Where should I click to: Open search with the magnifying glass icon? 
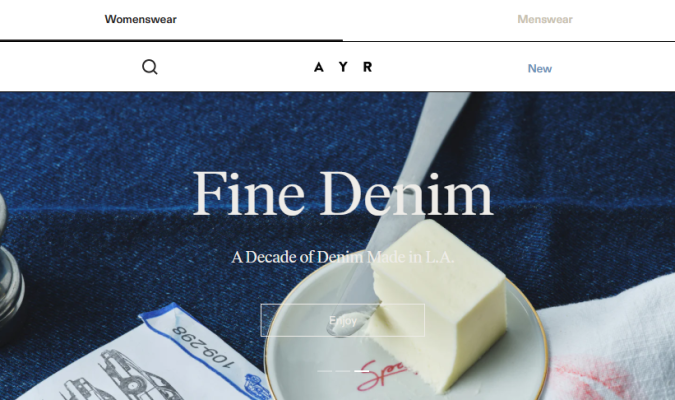(x=150, y=67)
